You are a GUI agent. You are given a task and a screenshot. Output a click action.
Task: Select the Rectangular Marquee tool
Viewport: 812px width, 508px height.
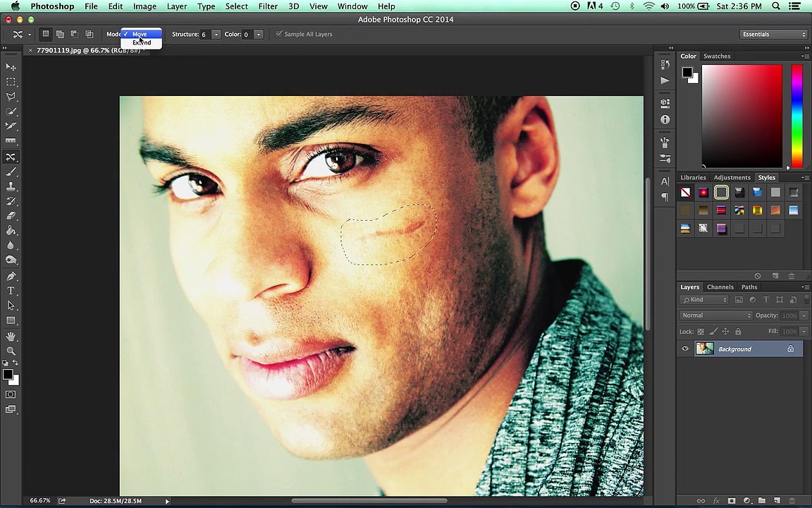(x=11, y=82)
